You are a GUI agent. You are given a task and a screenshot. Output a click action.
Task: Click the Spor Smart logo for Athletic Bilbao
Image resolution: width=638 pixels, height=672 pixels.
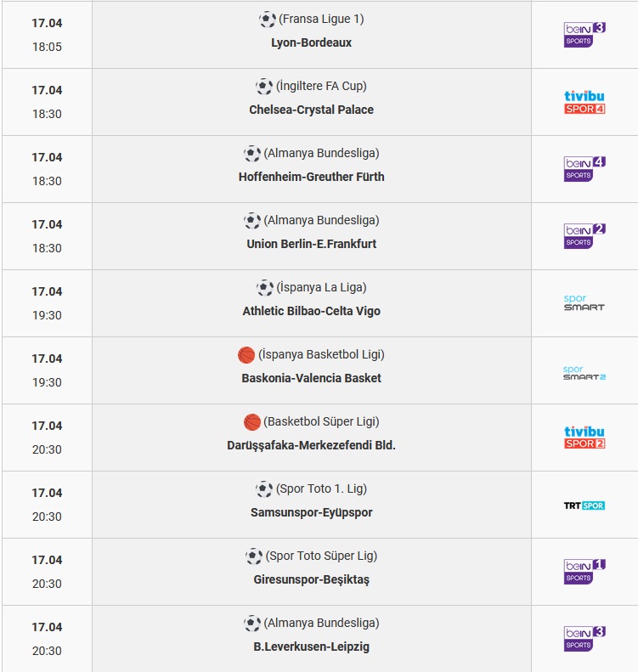click(x=584, y=303)
